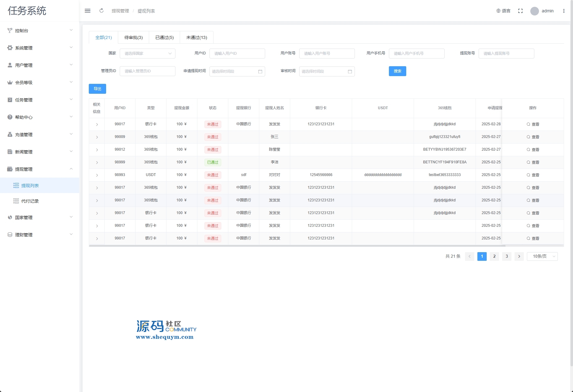Click the 导出 export button
Image resolution: width=573 pixels, height=392 pixels.
[x=97, y=89]
